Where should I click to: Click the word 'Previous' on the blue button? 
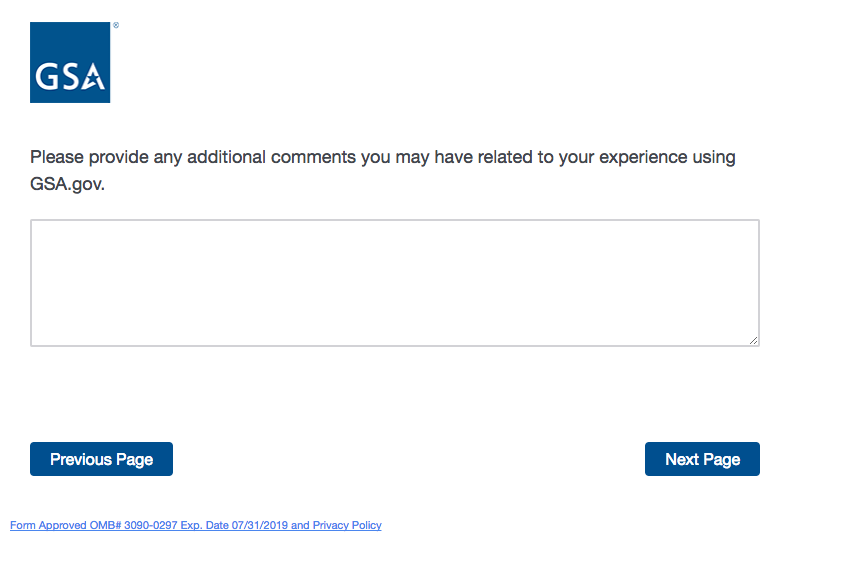[81, 459]
